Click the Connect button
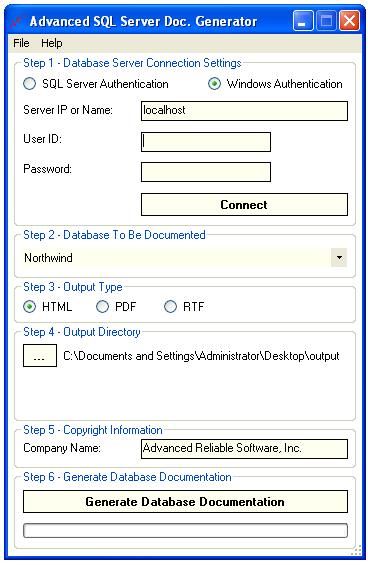Viewport: 368px width, 565px height. (x=244, y=205)
